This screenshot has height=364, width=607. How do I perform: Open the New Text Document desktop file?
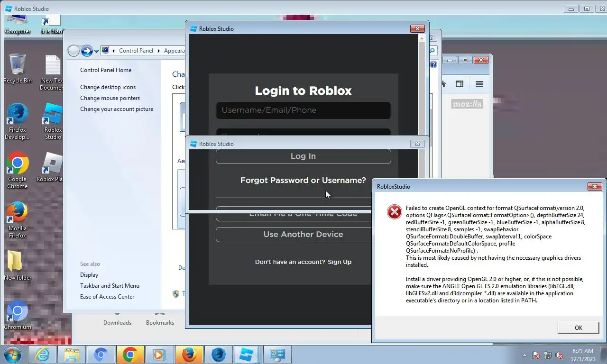click(52, 72)
